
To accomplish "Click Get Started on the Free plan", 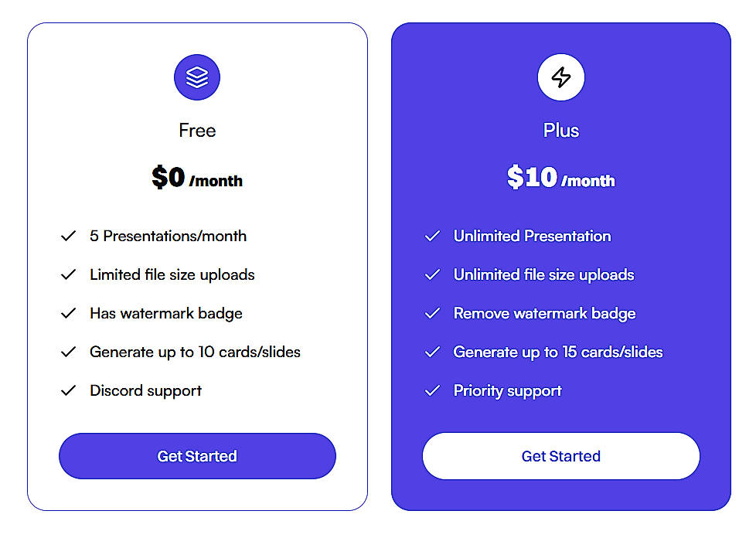I will [x=197, y=456].
